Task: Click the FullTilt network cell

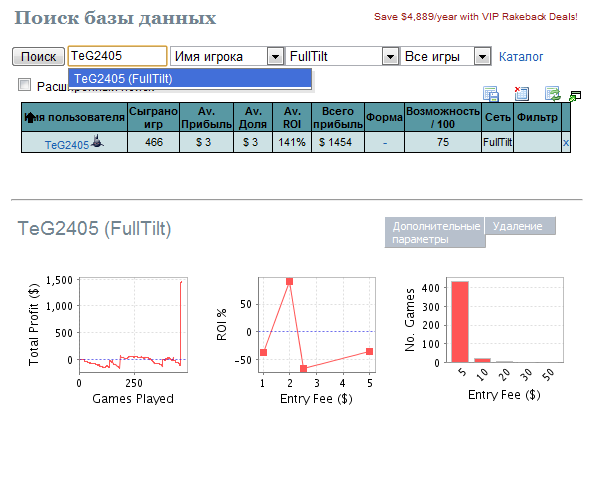Action: point(497,142)
